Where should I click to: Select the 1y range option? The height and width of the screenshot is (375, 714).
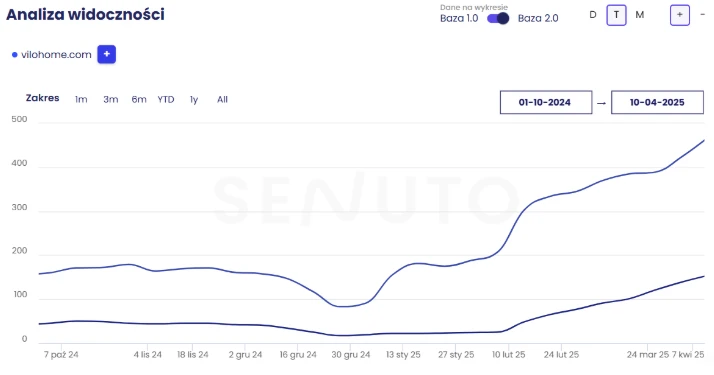pos(194,99)
